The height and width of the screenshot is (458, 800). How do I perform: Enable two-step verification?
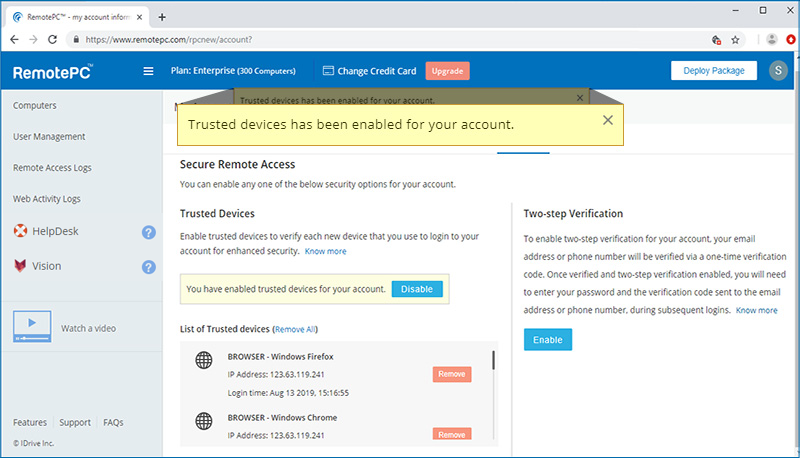(547, 340)
